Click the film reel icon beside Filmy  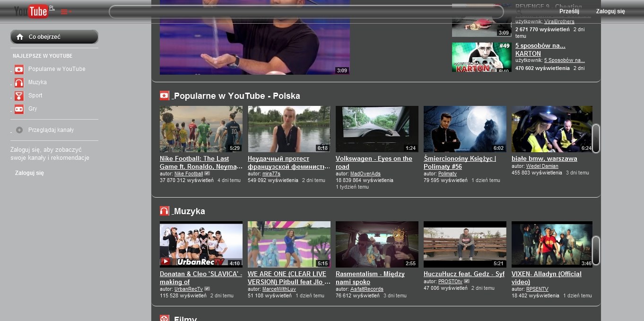pos(164,318)
